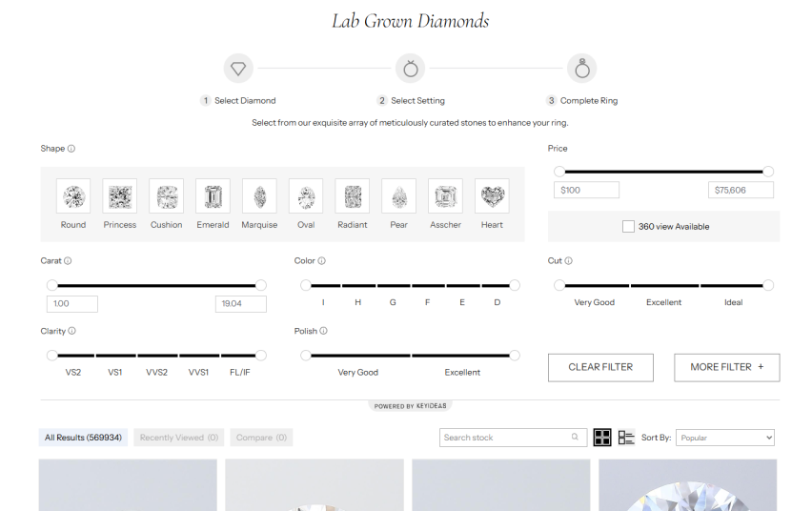812x511 pixels.
Task: Click the CLEAR FILTER button
Action: coord(600,367)
